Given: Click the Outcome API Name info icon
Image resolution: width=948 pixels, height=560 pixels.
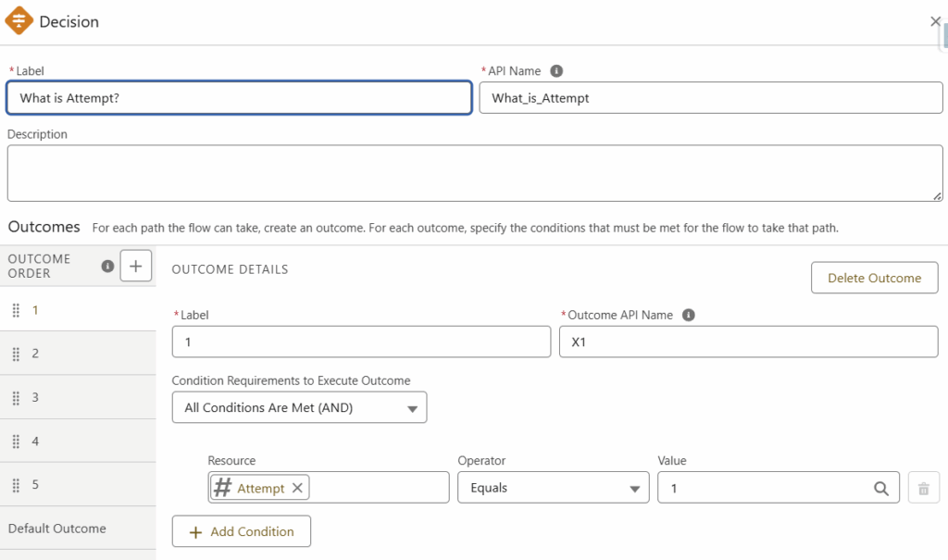Looking at the screenshot, I should (x=688, y=315).
